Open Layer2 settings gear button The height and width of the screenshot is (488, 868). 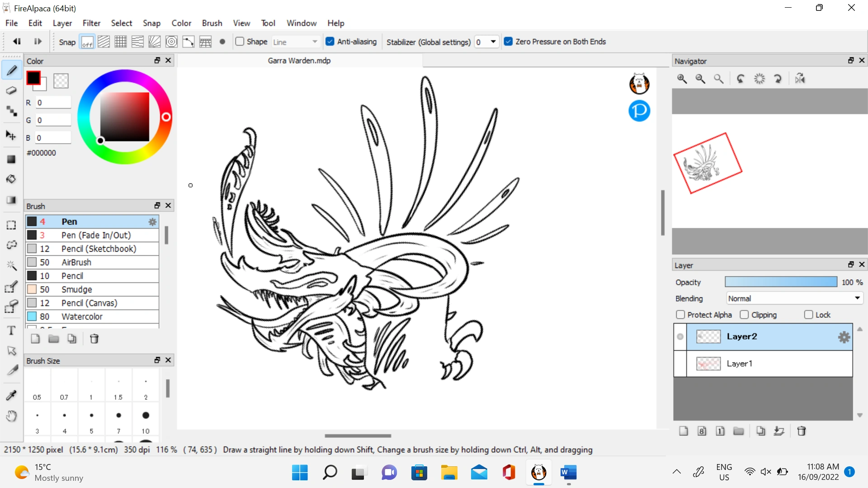tap(844, 337)
